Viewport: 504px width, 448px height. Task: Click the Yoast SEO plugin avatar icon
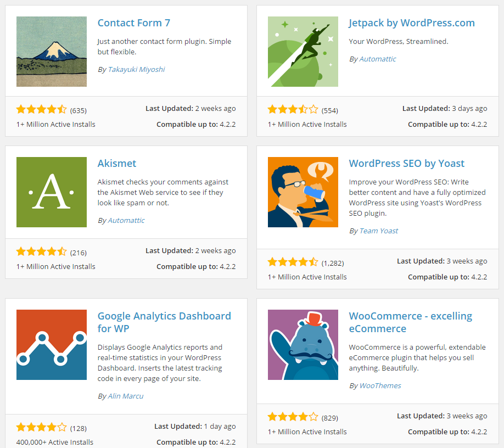303,192
